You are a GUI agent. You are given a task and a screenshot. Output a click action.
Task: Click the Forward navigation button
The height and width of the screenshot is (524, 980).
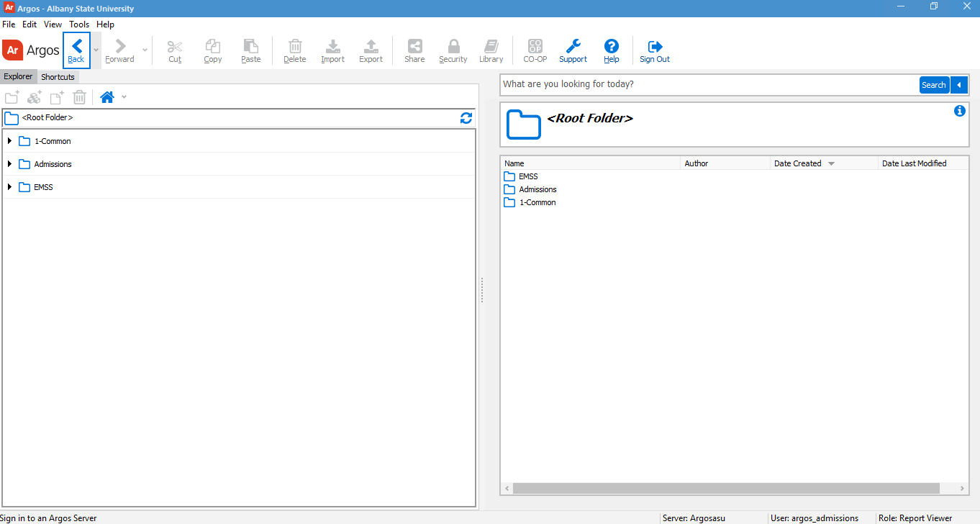120,50
